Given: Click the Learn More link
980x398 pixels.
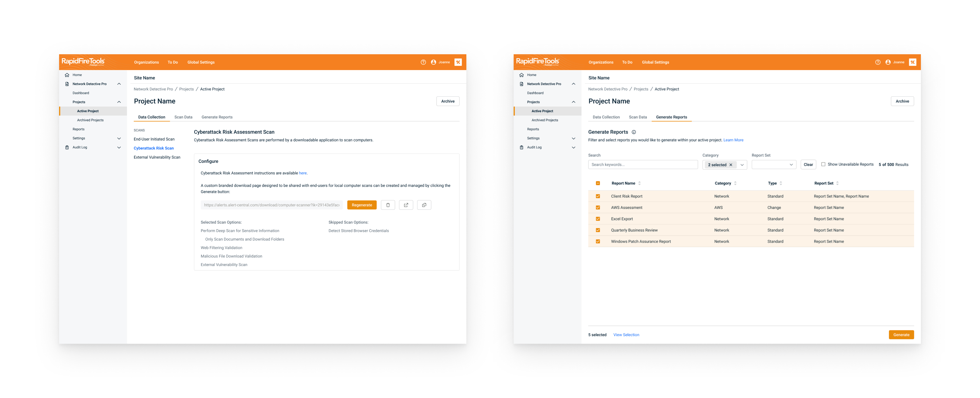Looking at the screenshot, I should tap(733, 140).
